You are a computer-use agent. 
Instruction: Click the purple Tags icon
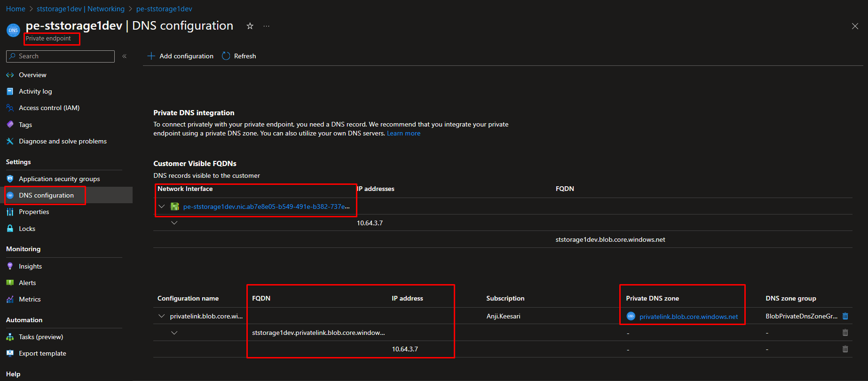pos(10,125)
